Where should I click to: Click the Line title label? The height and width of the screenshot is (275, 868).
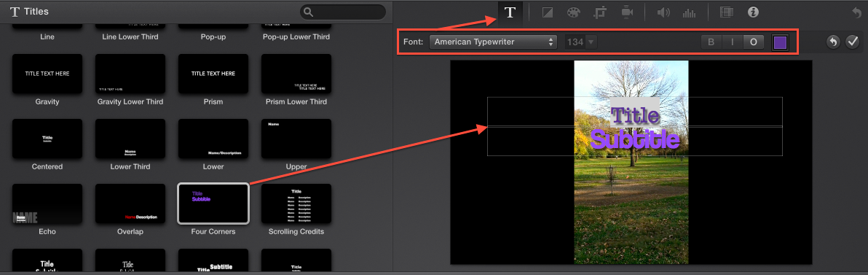(x=47, y=36)
